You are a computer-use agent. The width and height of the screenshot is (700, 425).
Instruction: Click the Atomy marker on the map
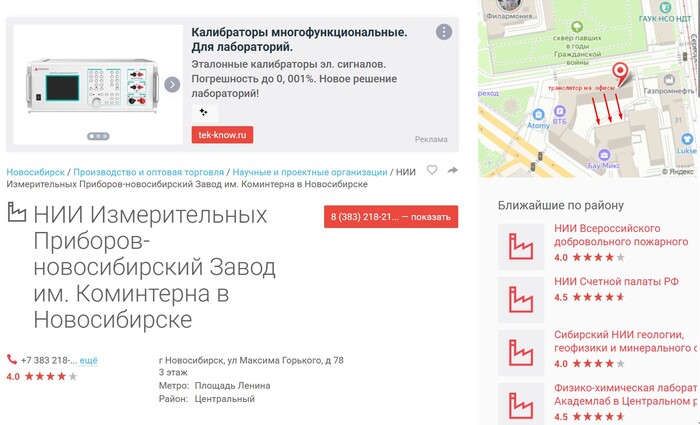pyautogui.click(x=538, y=119)
